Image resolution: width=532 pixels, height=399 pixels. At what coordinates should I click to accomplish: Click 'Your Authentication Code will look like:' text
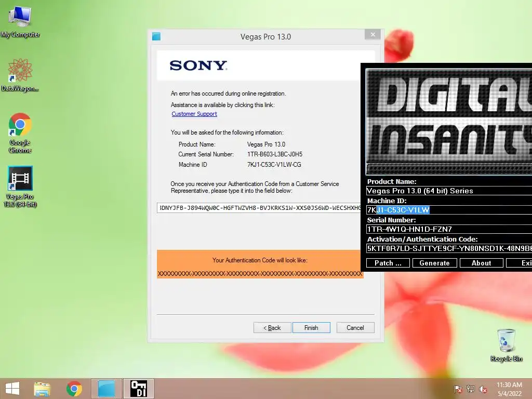coord(260,260)
